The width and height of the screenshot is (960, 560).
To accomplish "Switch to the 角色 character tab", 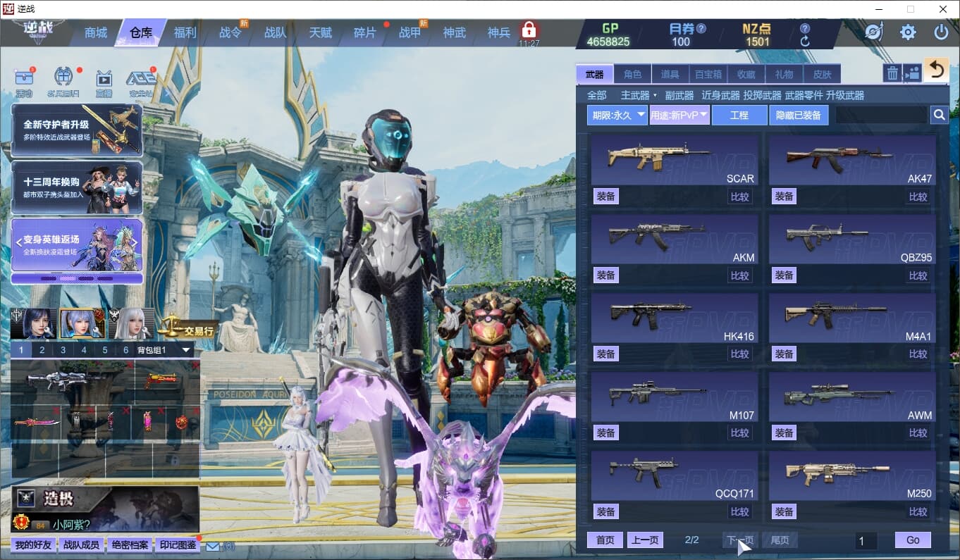I will (633, 74).
